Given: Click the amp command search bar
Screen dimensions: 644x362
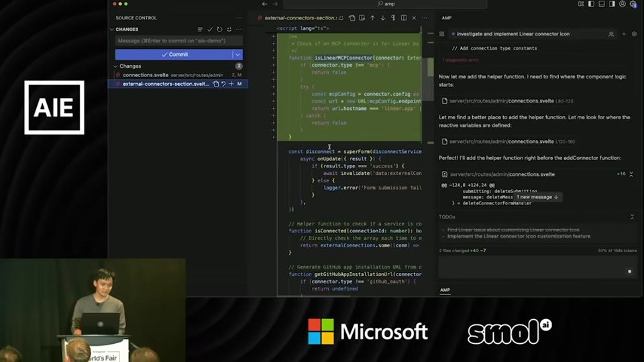Looking at the screenshot, I should [385, 4].
